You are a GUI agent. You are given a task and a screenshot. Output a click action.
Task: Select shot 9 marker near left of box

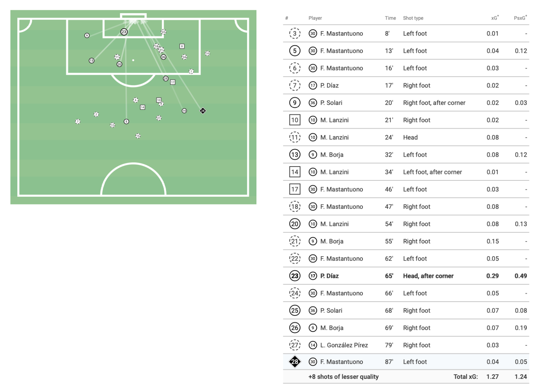(x=87, y=36)
